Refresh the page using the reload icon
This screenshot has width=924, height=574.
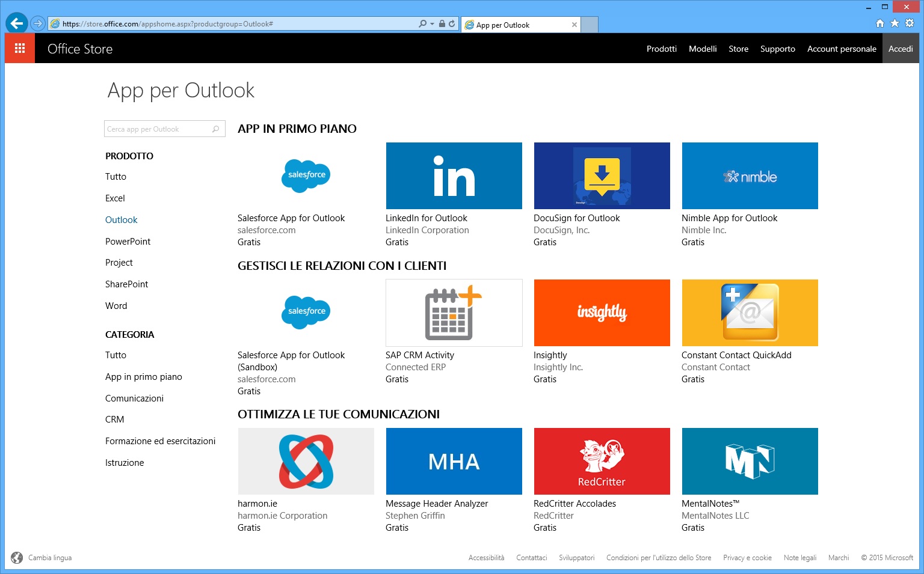pyautogui.click(x=452, y=23)
